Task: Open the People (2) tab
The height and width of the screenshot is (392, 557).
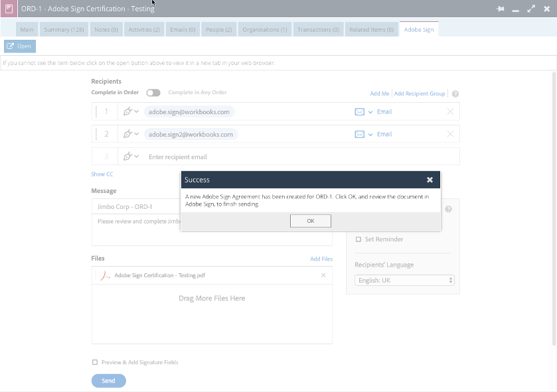Action: [219, 29]
